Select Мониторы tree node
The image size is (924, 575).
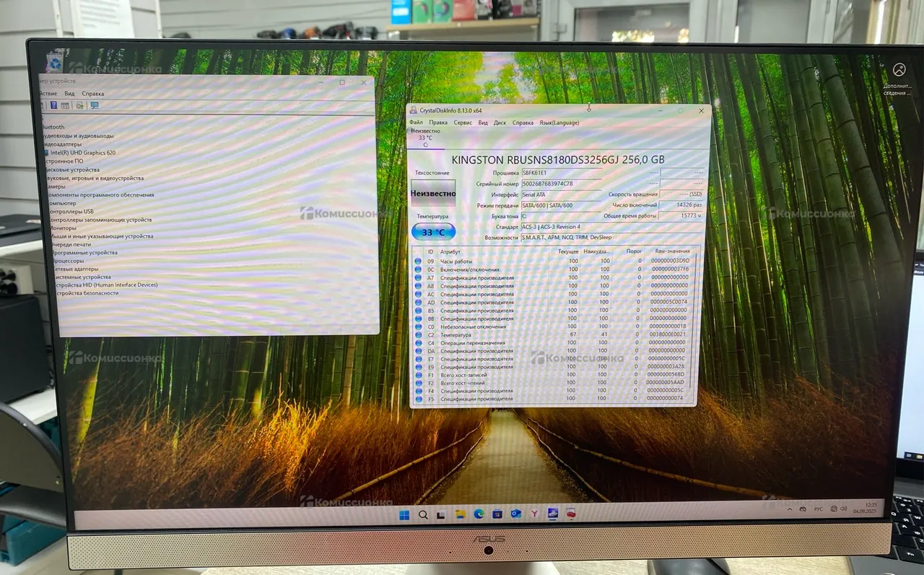[x=63, y=228]
